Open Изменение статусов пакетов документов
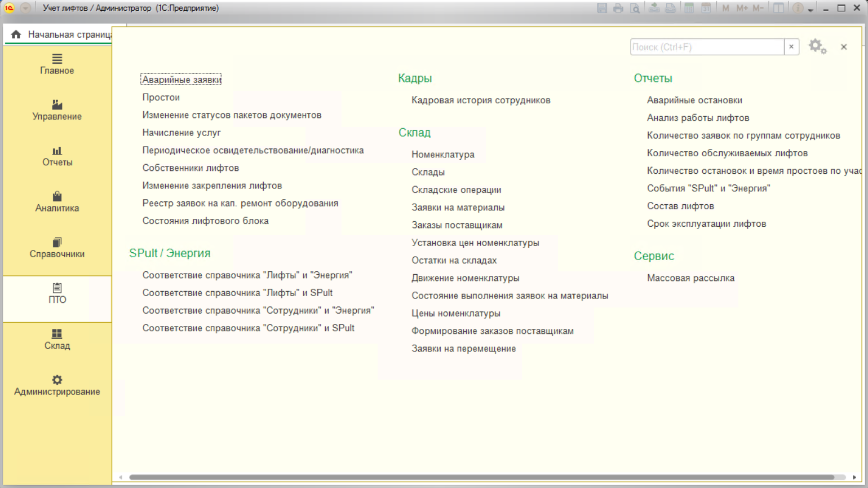 (232, 115)
